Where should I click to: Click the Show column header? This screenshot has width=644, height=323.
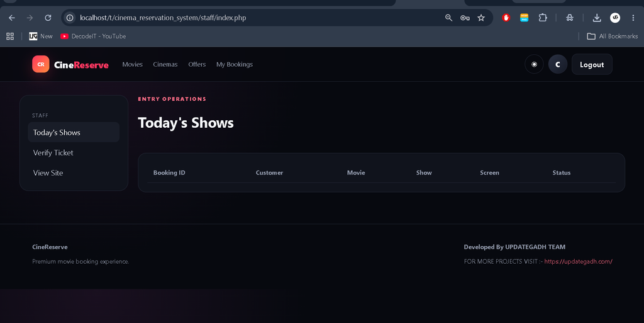coord(424,173)
